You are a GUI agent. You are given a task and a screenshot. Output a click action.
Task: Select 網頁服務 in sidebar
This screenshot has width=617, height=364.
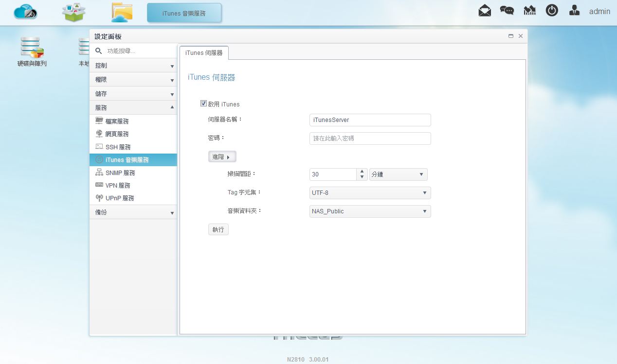coord(133,134)
